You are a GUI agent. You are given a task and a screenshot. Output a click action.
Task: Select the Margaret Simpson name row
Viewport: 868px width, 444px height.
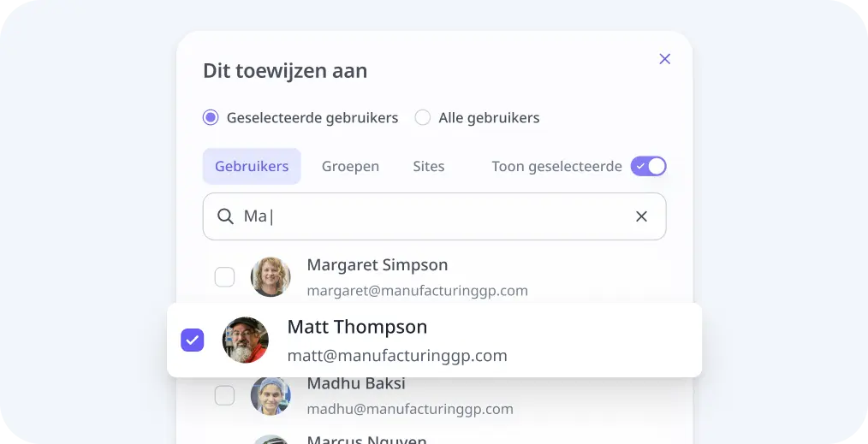point(435,277)
